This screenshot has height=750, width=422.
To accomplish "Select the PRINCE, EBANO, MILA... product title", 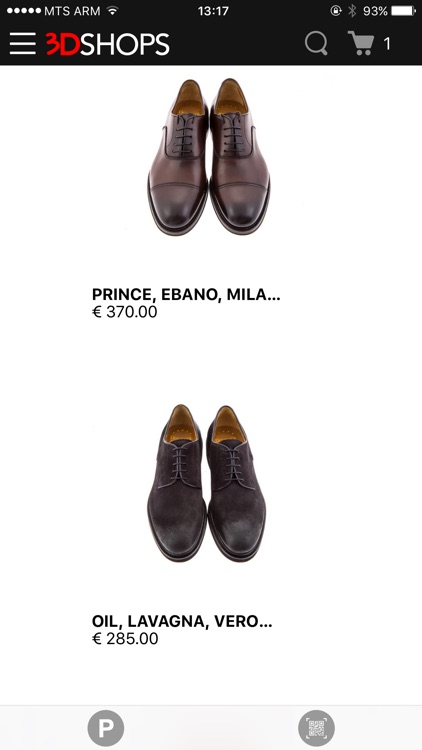I will point(186,294).
